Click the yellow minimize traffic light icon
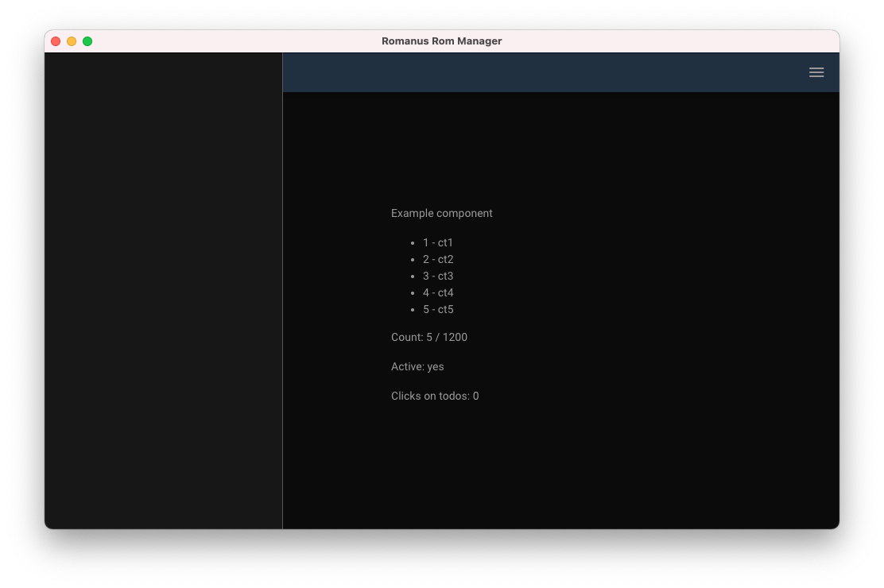 pyautogui.click(x=72, y=41)
